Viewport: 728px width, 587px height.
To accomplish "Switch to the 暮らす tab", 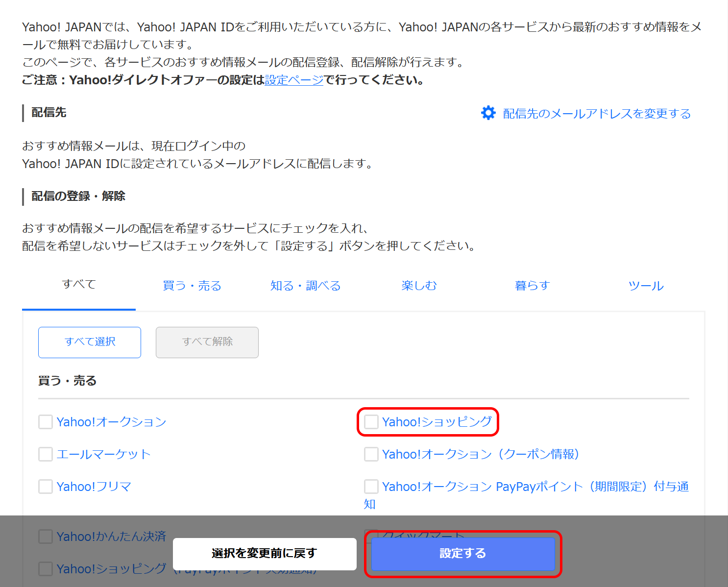I will click(x=532, y=286).
